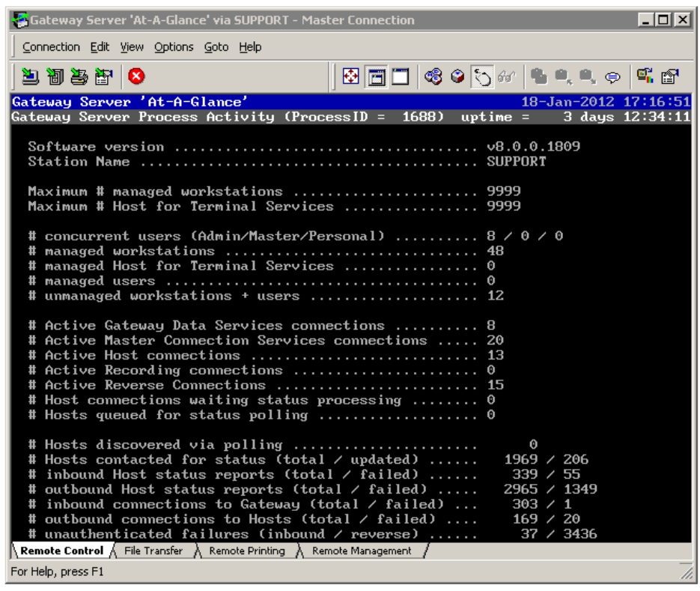Click 'For Help, press F1' status text

coord(57,572)
